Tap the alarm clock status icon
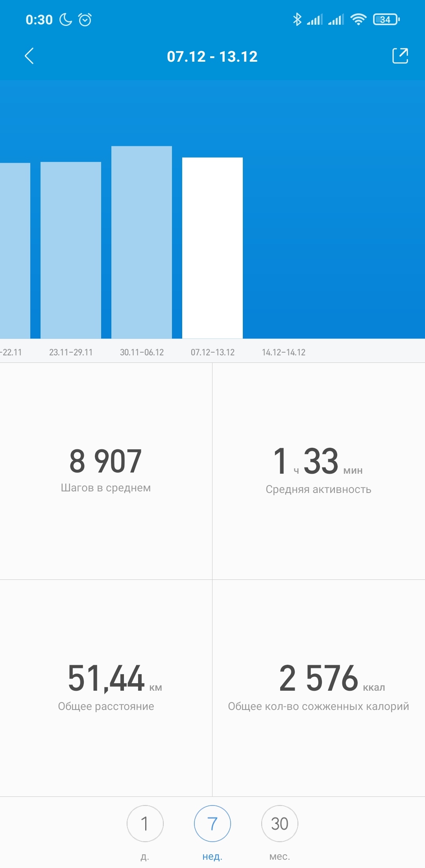 coord(85,19)
